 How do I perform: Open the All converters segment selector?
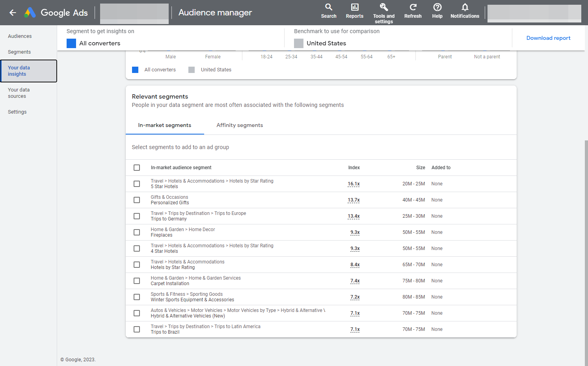93,43
